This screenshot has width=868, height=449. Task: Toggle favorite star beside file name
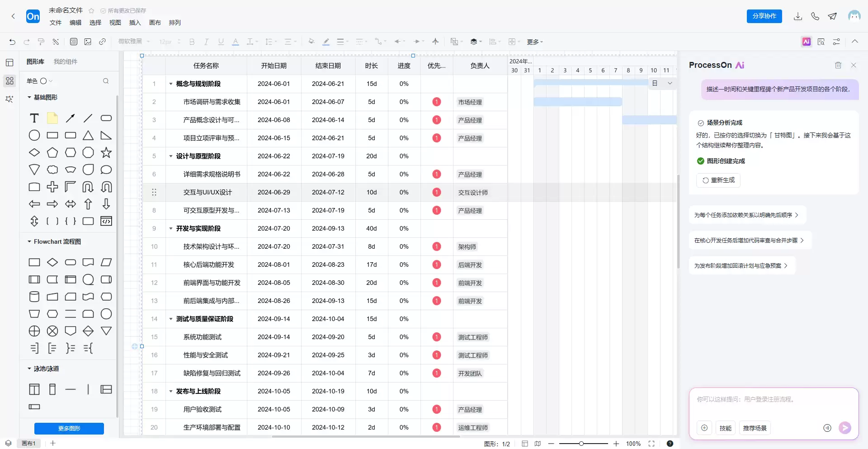point(91,10)
